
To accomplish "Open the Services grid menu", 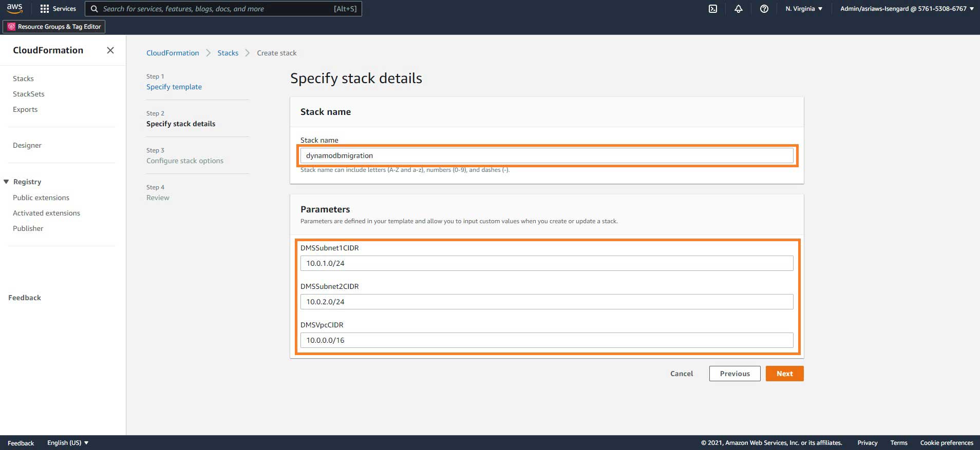I will [x=58, y=9].
